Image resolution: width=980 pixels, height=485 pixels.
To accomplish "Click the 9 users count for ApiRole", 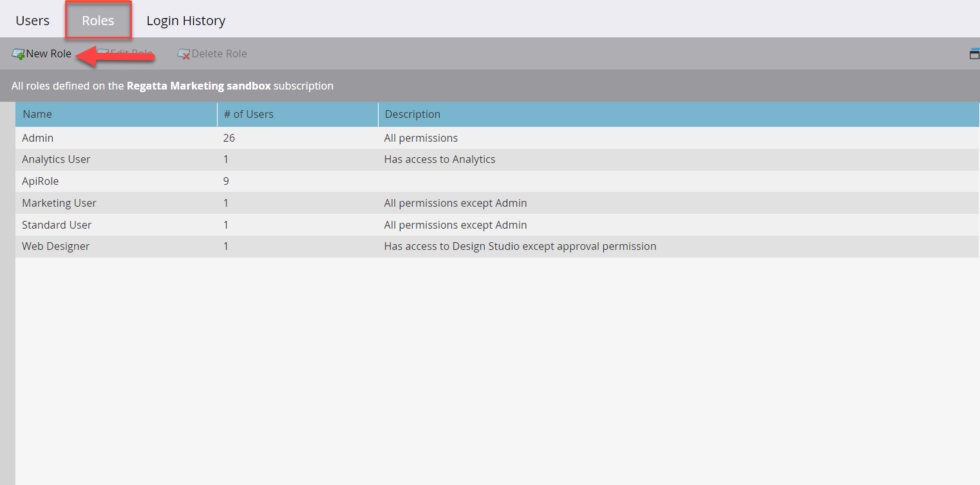I will tap(226, 181).
